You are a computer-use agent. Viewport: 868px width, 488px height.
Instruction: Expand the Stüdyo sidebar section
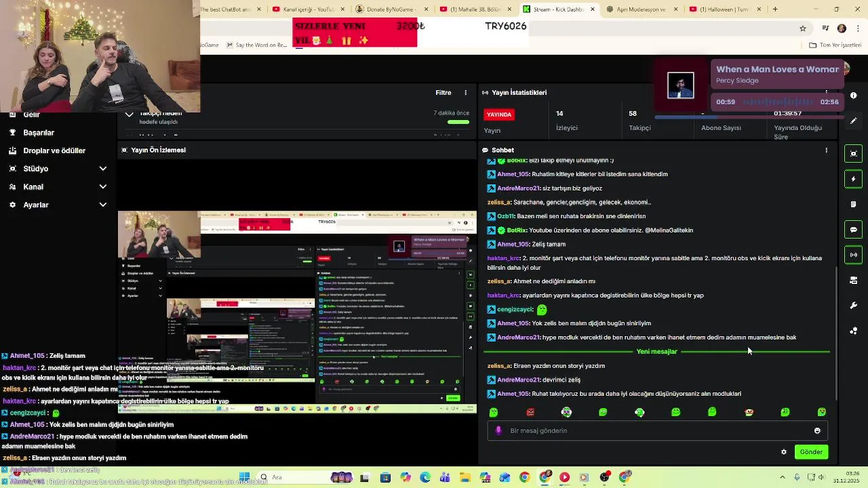[x=103, y=168]
